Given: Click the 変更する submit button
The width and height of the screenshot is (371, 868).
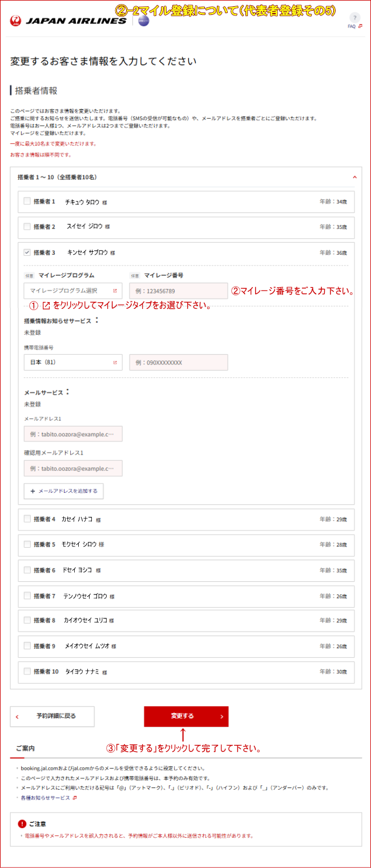Looking at the screenshot, I should (186, 716).
